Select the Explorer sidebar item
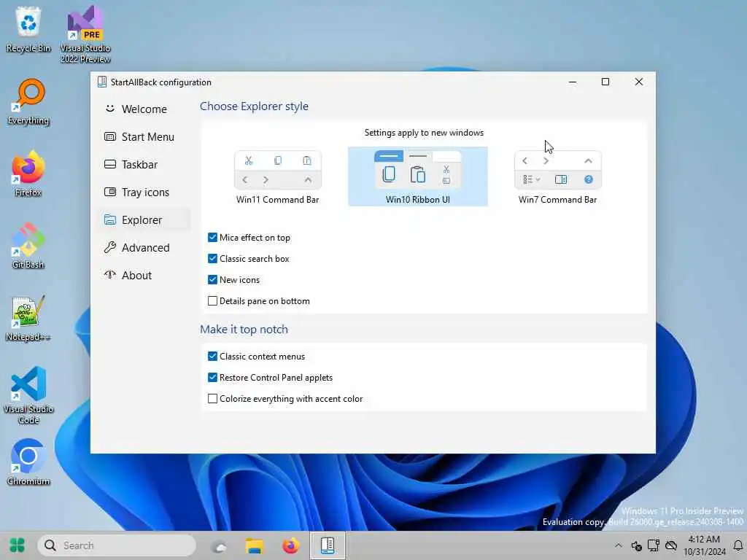The height and width of the screenshot is (560, 747). (143, 220)
